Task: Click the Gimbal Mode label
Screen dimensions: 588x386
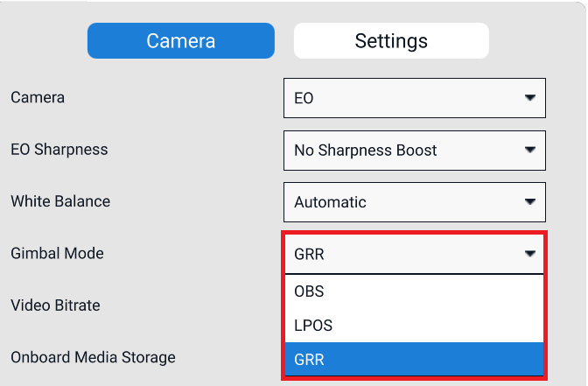Action: [x=57, y=253]
